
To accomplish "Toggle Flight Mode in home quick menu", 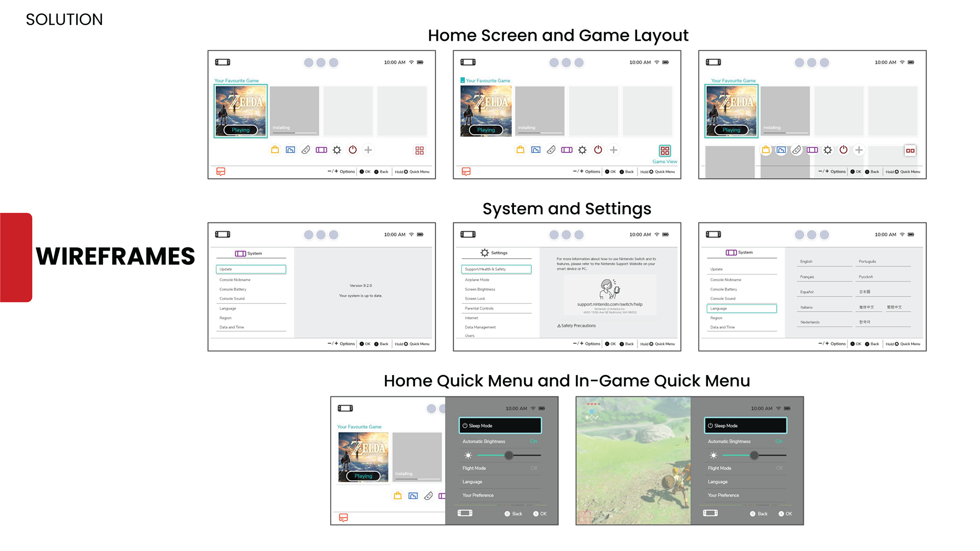I will coord(533,468).
